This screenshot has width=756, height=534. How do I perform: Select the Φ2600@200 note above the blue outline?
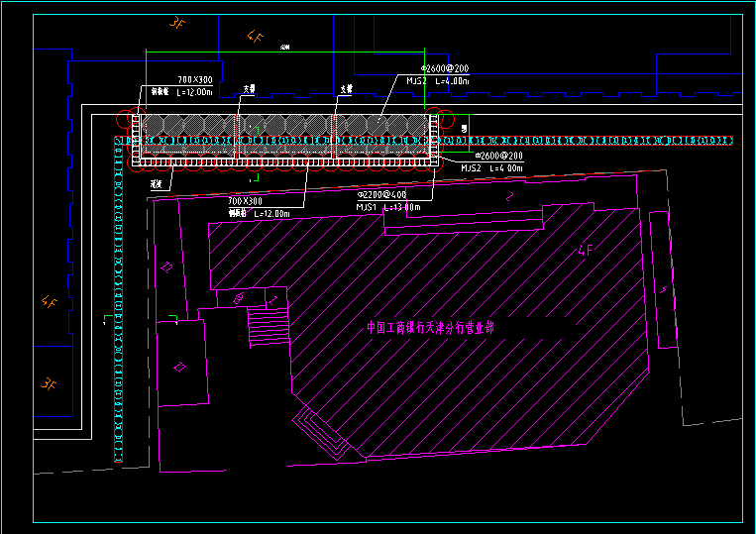click(x=445, y=68)
